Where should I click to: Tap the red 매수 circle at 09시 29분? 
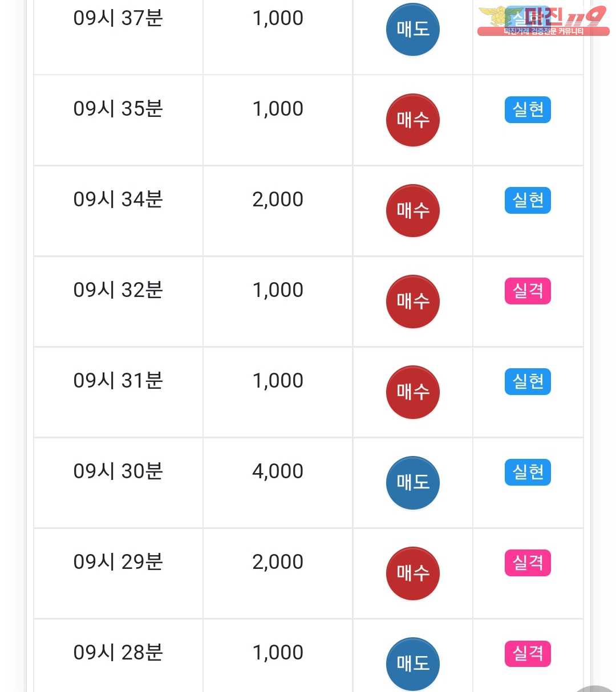[x=413, y=573]
